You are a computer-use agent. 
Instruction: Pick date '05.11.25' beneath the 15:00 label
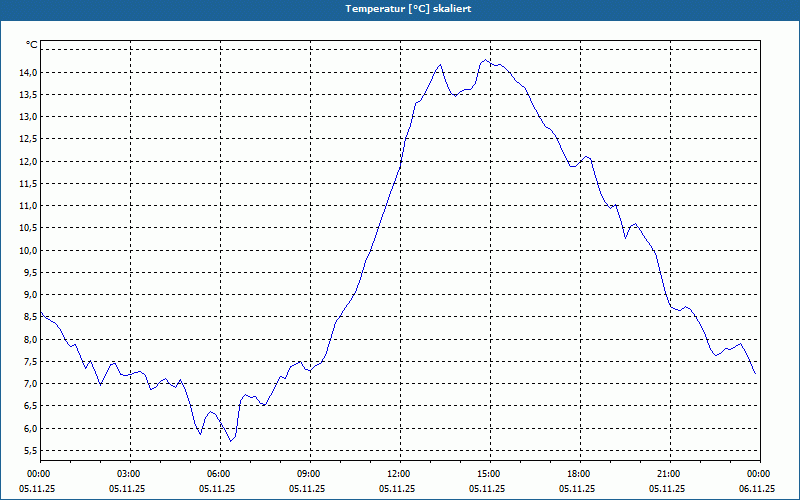(487, 488)
